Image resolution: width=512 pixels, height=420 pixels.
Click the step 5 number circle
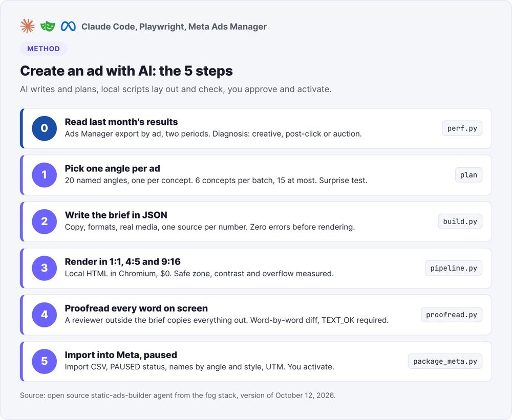pos(45,361)
